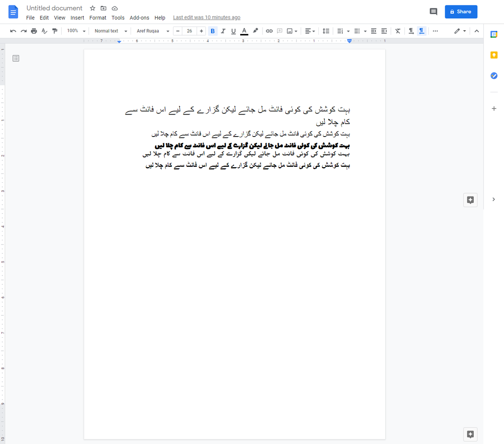Get add-ons with the plus icon
This screenshot has height=444, width=504.
tap(494, 108)
